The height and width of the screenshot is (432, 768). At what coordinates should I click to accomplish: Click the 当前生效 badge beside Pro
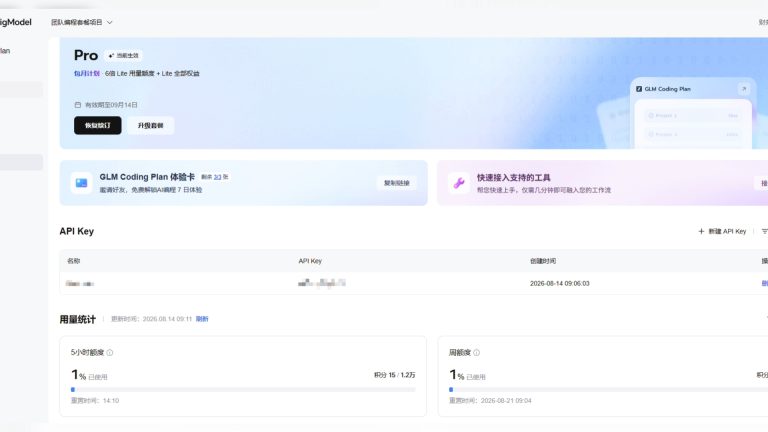click(123, 55)
